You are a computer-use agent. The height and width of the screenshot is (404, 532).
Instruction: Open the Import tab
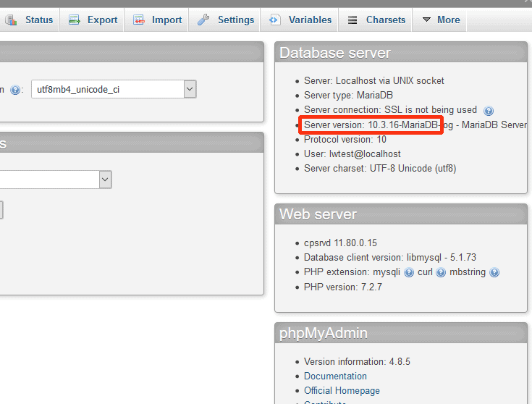click(156, 20)
